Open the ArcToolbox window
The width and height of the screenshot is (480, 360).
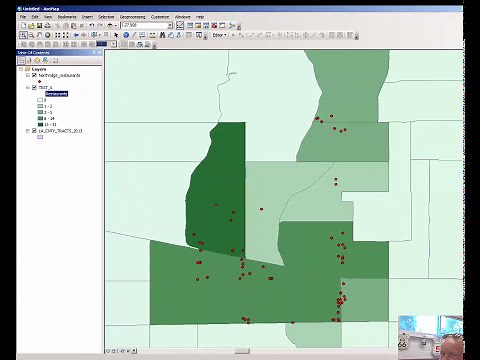click(214, 25)
